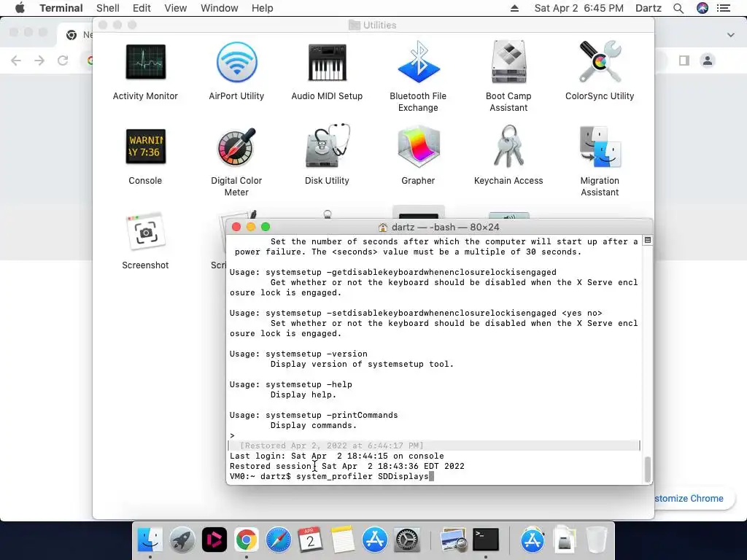Open Calendar in the Dock
The width and height of the screenshot is (747, 560).
click(x=310, y=540)
